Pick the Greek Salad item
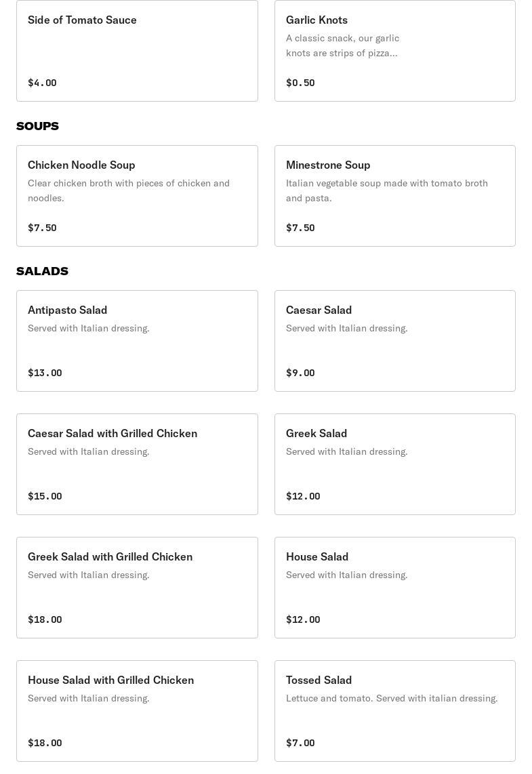 [x=394, y=464]
